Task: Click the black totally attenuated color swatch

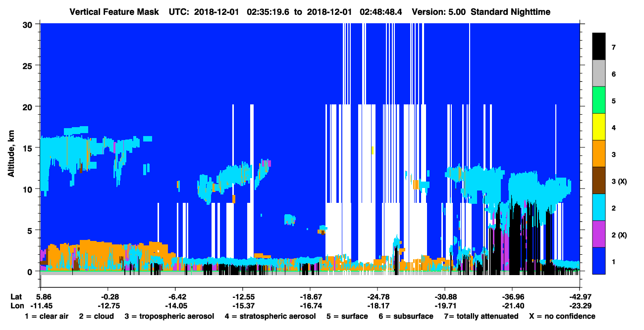Action: (x=599, y=47)
